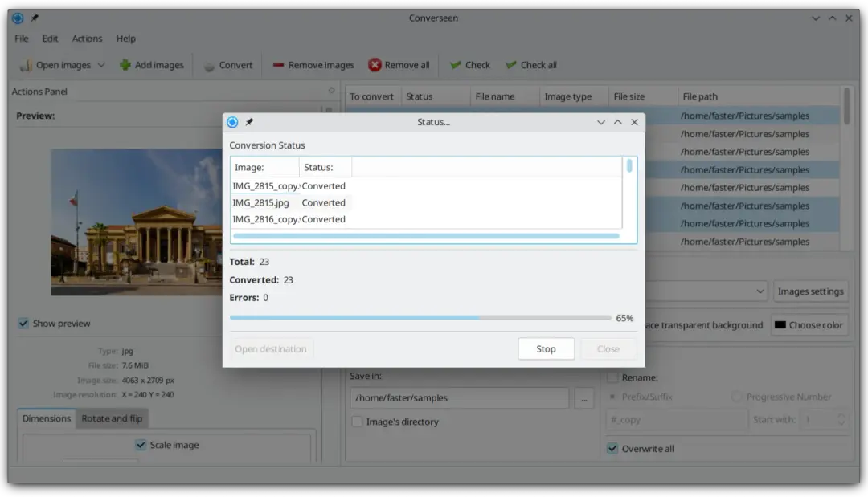Image resolution: width=868 pixels, height=497 pixels.
Task: Click the Remove all red X icon
Action: [x=375, y=65]
